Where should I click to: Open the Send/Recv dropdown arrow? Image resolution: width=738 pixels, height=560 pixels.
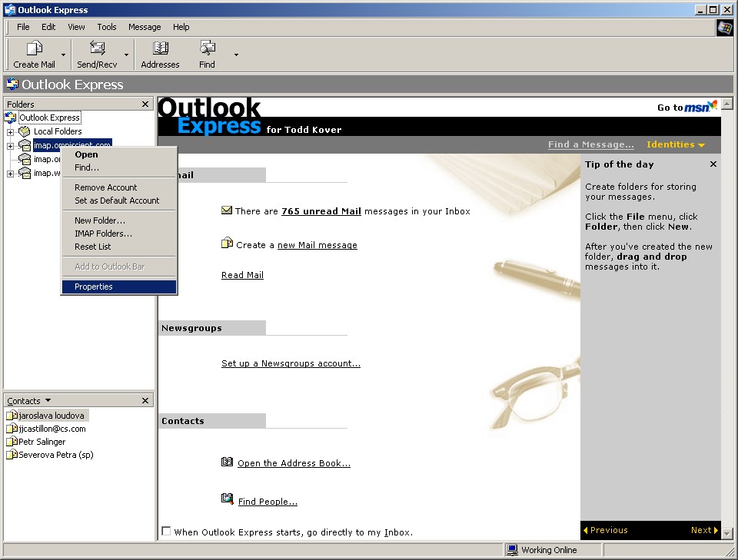pyautogui.click(x=126, y=55)
